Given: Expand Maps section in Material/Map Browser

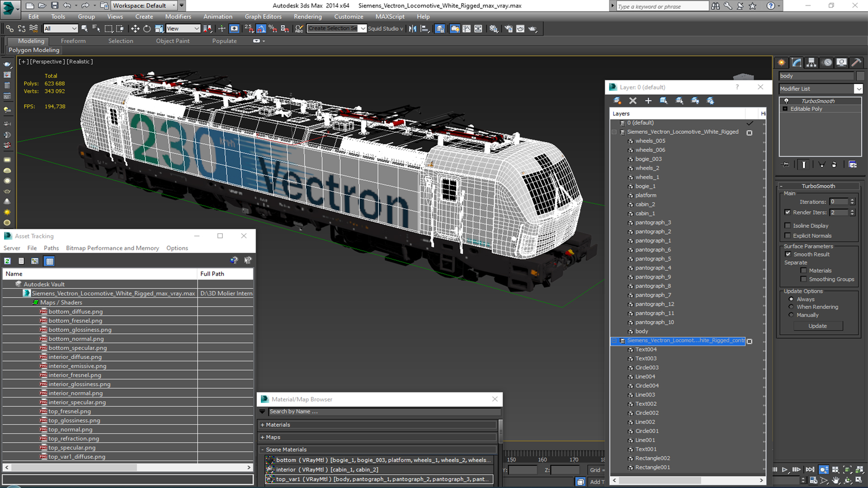Looking at the screenshot, I should pyautogui.click(x=262, y=437).
